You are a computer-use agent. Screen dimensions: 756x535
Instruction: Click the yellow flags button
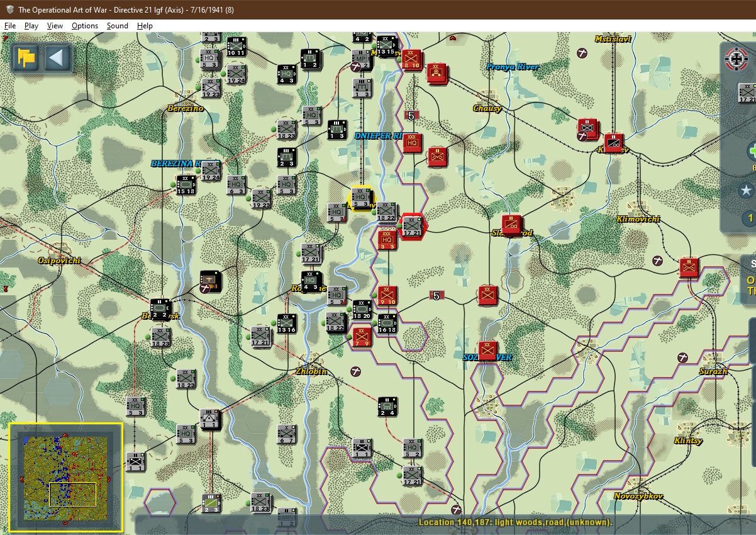(26, 58)
